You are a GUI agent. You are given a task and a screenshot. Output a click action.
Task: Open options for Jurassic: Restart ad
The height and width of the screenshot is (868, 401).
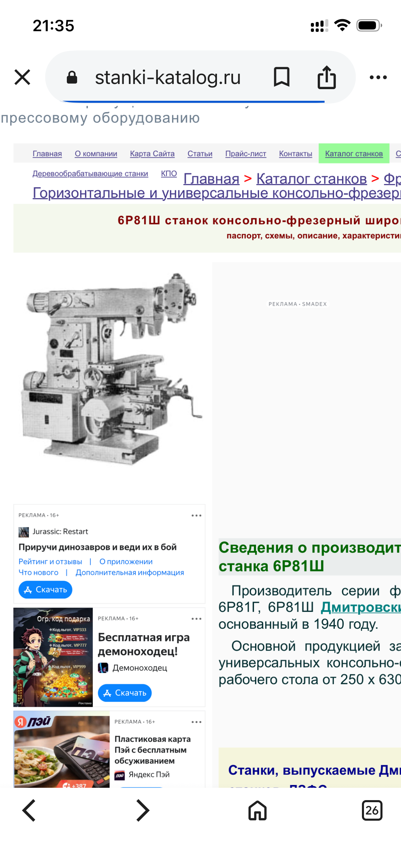(196, 516)
